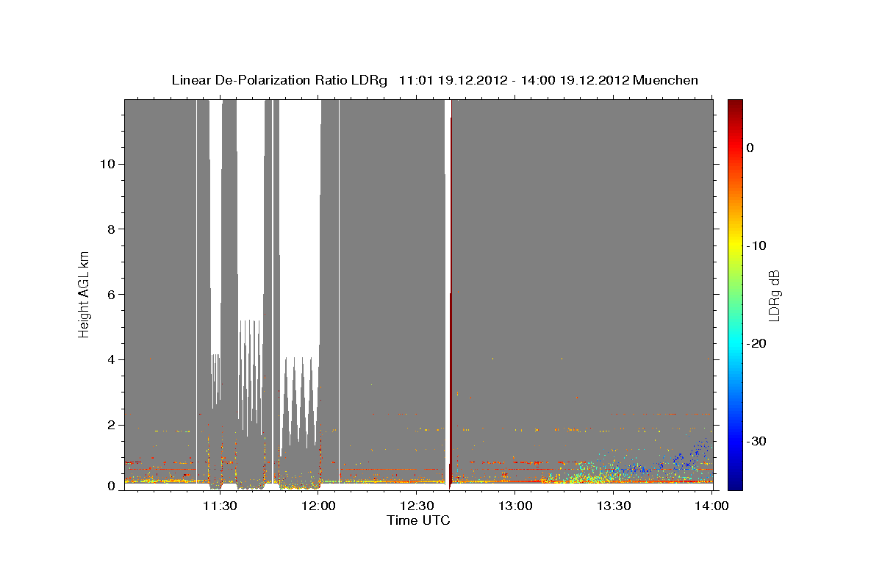The height and width of the screenshot is (588, 882).
Task: Click the height tick label 4
Action: [x=111, y=360]
